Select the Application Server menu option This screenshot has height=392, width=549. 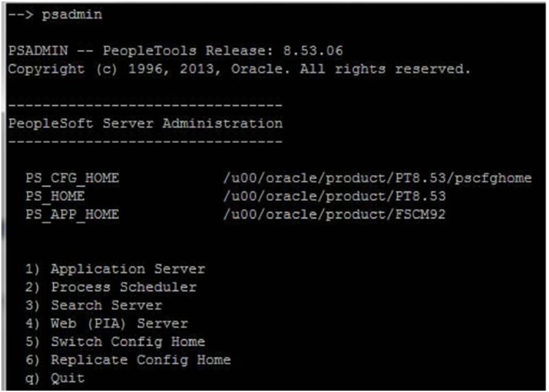[115, 269]
